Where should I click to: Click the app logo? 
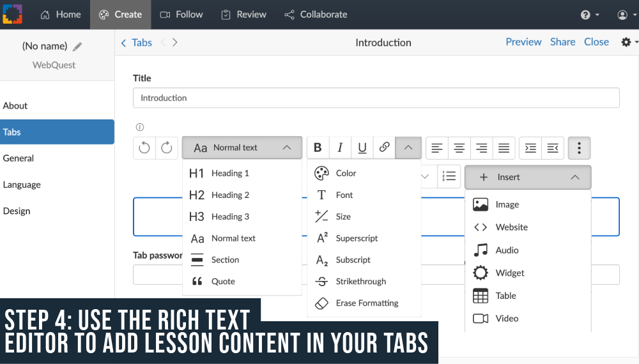(13, 14)
